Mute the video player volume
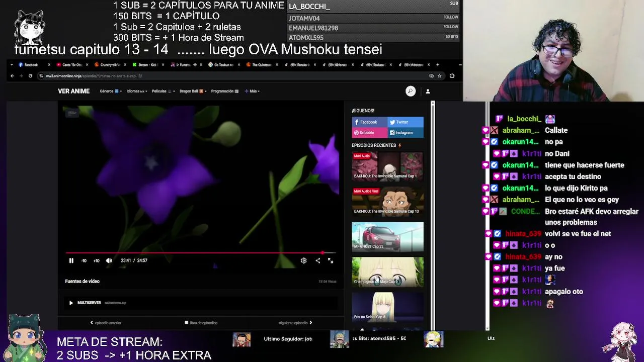The width and height of the screenshot is (644, 362). click(109, 260)
